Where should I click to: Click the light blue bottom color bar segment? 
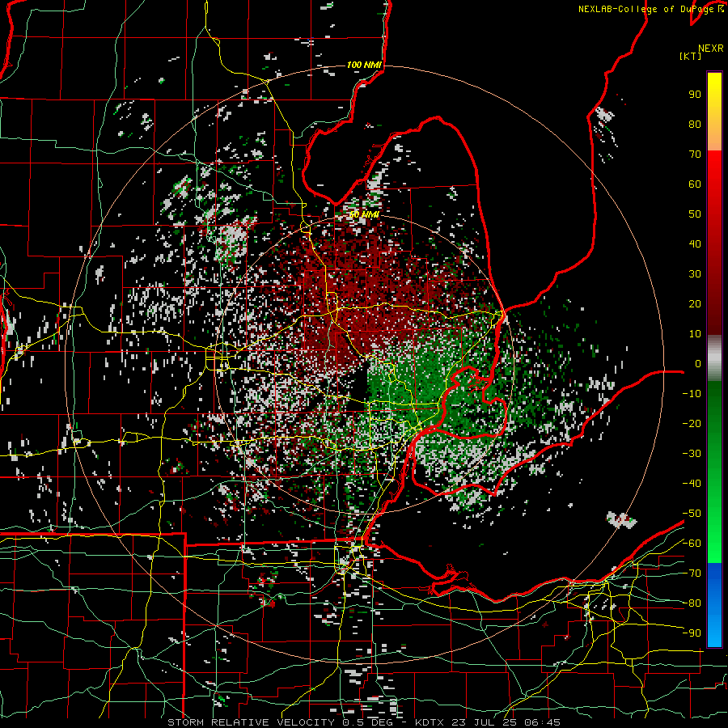(x=714, y=632)
